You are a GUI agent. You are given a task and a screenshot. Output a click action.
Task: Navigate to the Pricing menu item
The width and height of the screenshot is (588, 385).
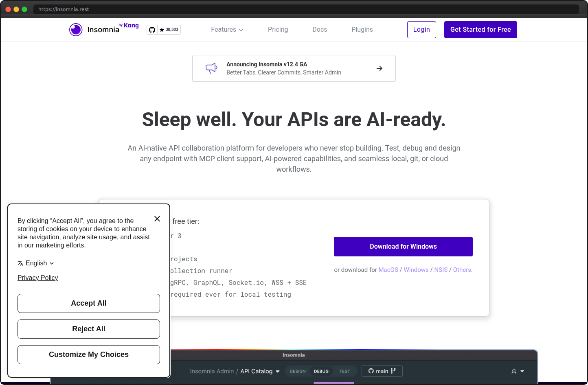click(278, 29)
